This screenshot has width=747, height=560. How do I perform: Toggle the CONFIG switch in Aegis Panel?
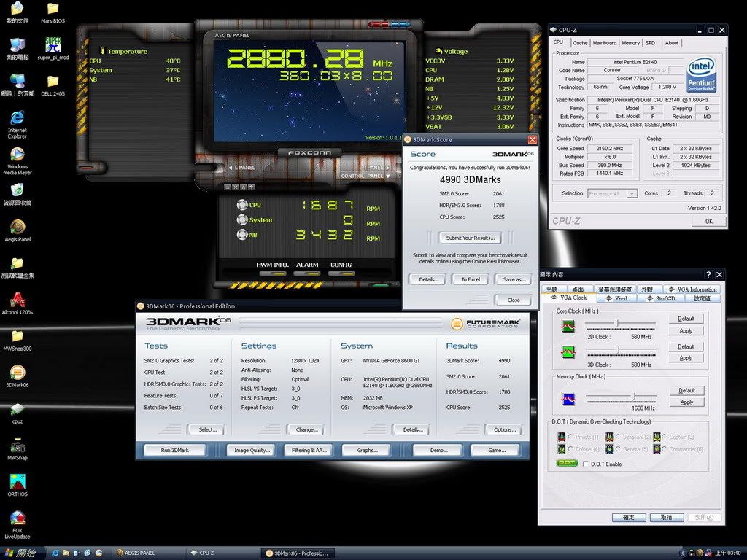tap(341, 274)
